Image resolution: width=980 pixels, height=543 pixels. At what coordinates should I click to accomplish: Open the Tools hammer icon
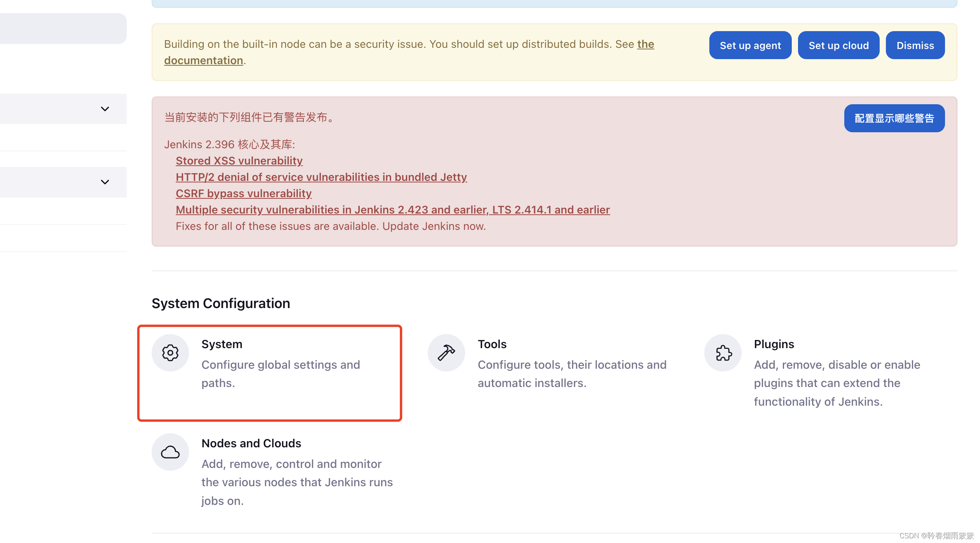click(x=446, y=353)
